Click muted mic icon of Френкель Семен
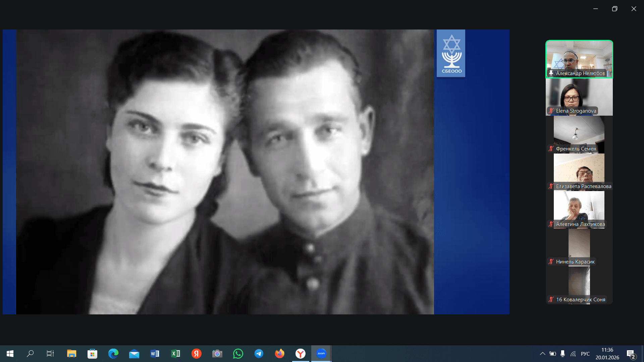 pyautogui.click(x=551, y=148)
